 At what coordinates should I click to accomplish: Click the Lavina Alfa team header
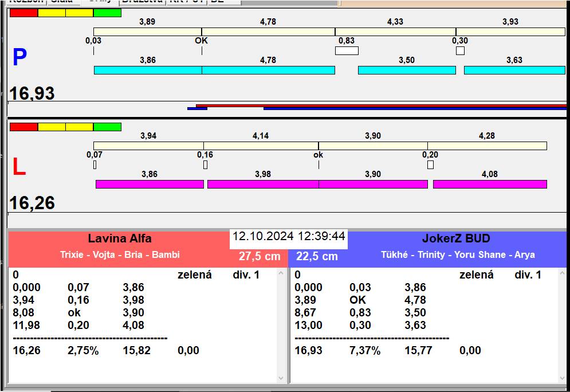coord(119,239)
